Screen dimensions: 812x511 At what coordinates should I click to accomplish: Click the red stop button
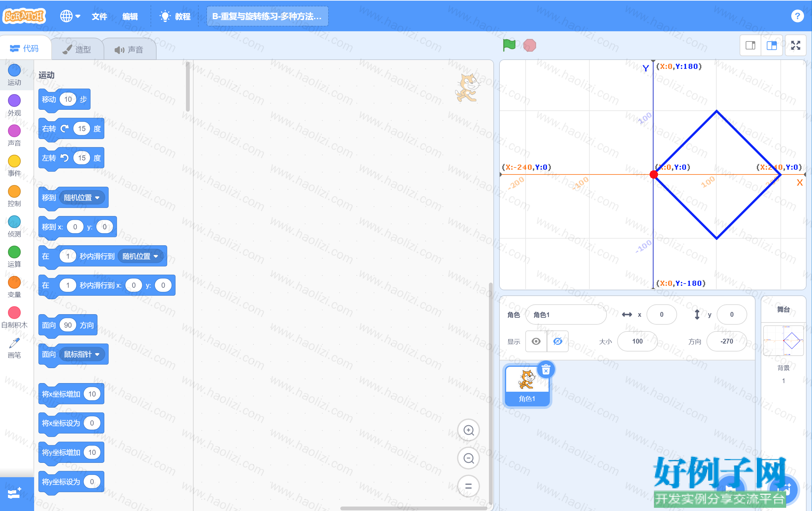[529, 45]
